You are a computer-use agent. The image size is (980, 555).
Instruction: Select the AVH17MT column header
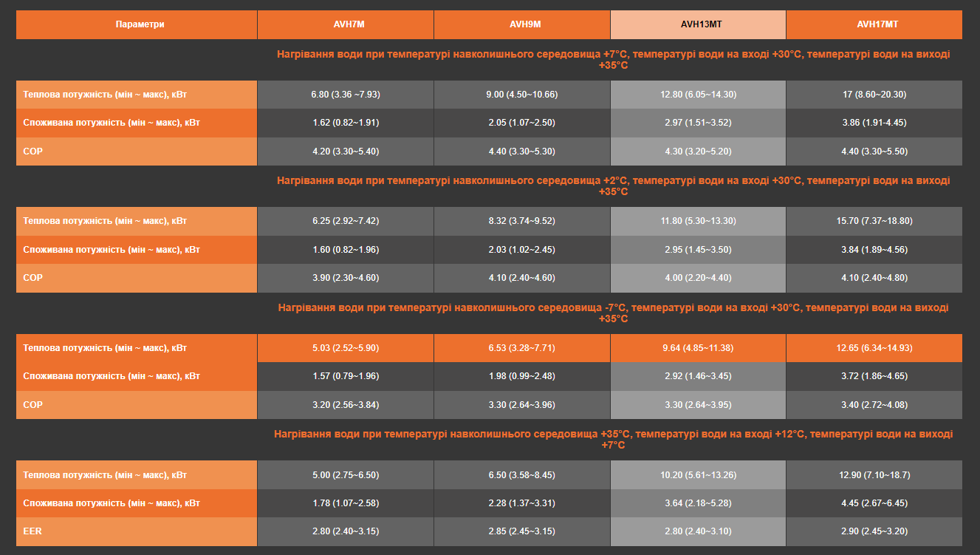point(874,24)
